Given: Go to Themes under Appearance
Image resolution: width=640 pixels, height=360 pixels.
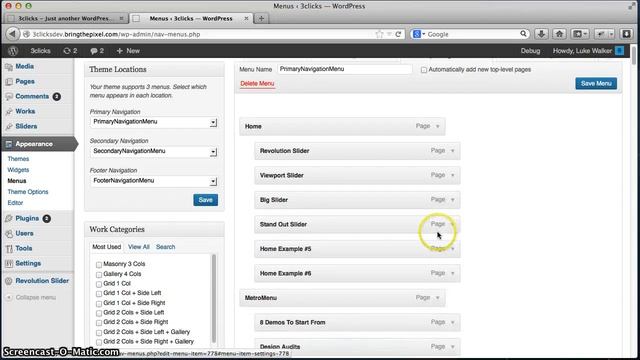Looking at the screenshot, I should point(18,159).
